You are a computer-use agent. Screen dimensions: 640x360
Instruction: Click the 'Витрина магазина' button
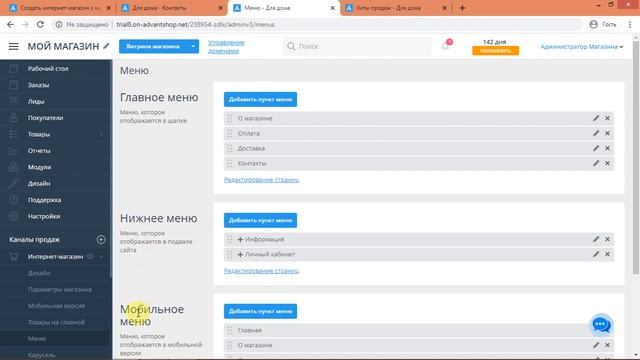(x=153, y=47)
